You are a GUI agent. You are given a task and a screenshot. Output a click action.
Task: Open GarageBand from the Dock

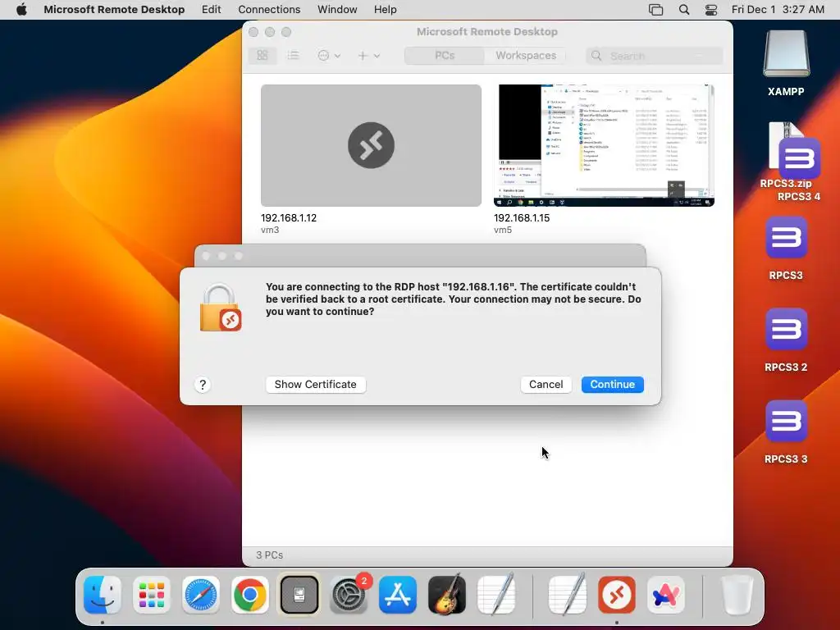coord(447,595)
